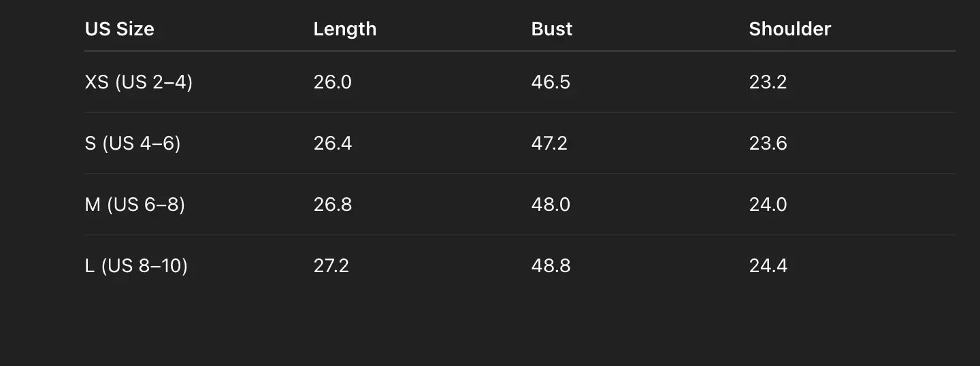Click the S length value 26.4
Screen dimensions: 980x366
click(332, 144)
